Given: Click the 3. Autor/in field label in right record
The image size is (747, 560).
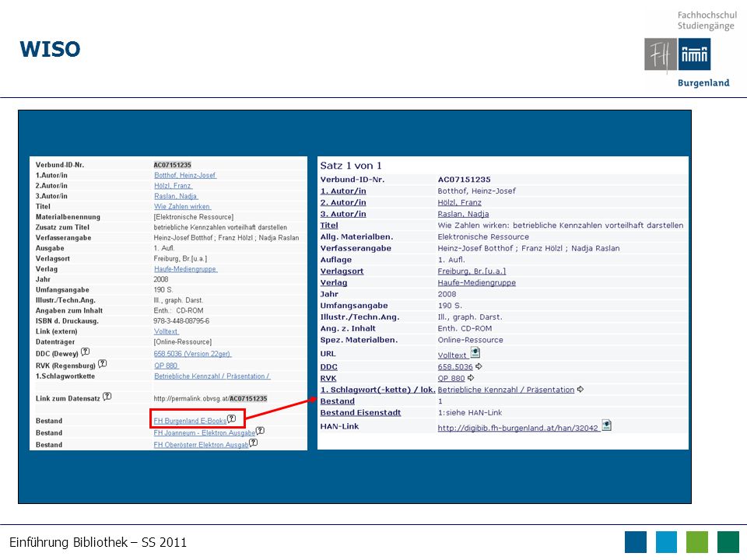Looking at the screenshot, I should tap(343, 214).
